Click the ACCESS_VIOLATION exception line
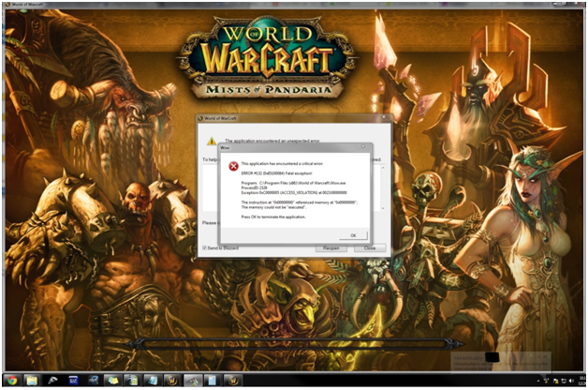Screen dimensions: 588x390 (x=294, y=192)
